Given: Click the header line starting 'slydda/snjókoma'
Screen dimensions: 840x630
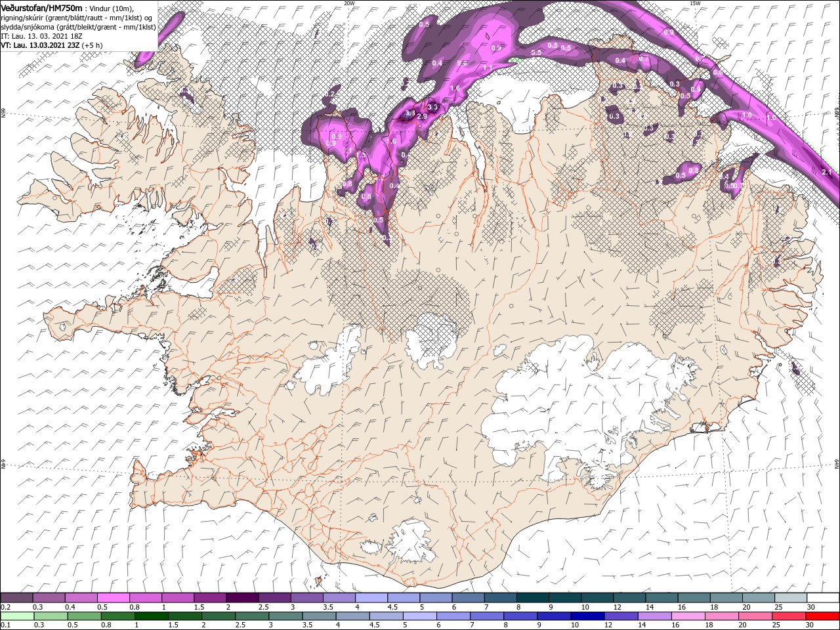Looking at the screenshot, I should [78, 27].
